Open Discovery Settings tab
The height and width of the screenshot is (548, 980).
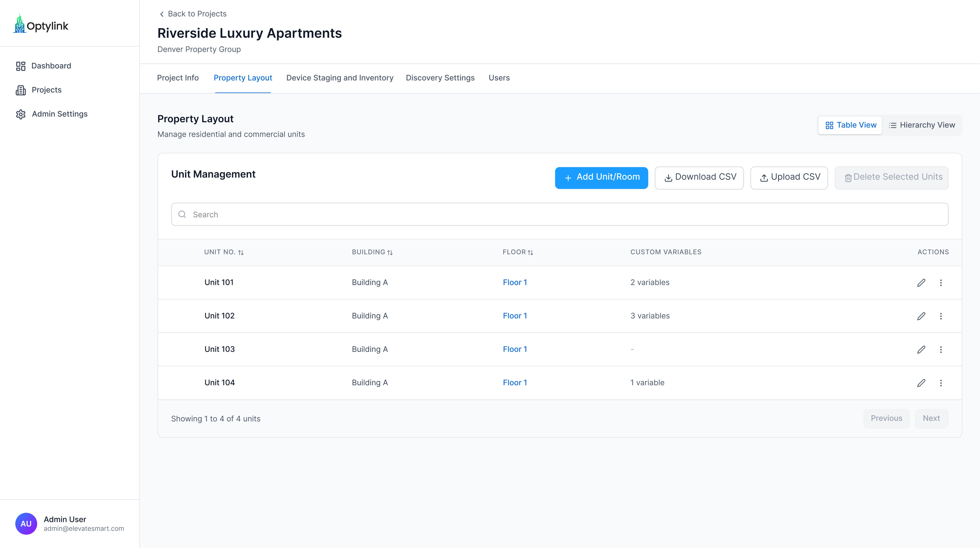point(440,78)
